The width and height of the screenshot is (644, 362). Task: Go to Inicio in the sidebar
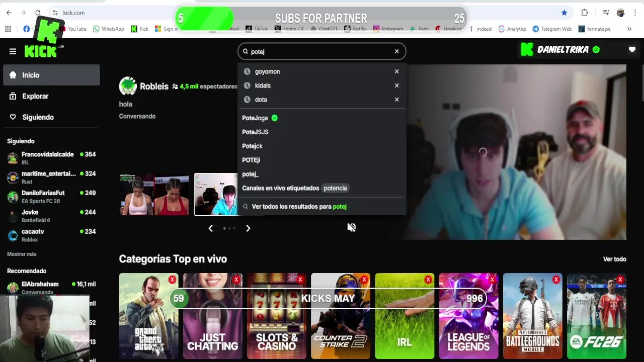(51, 75)
